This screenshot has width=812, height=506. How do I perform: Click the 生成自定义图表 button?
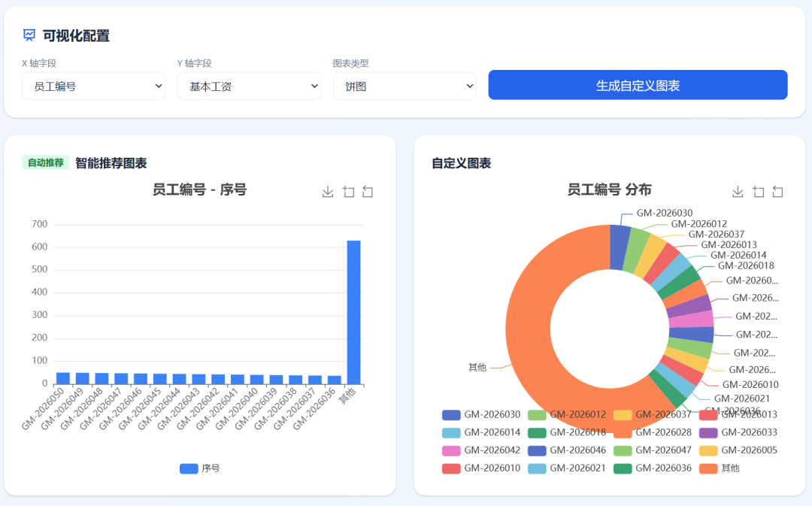[x=638, y=85]
